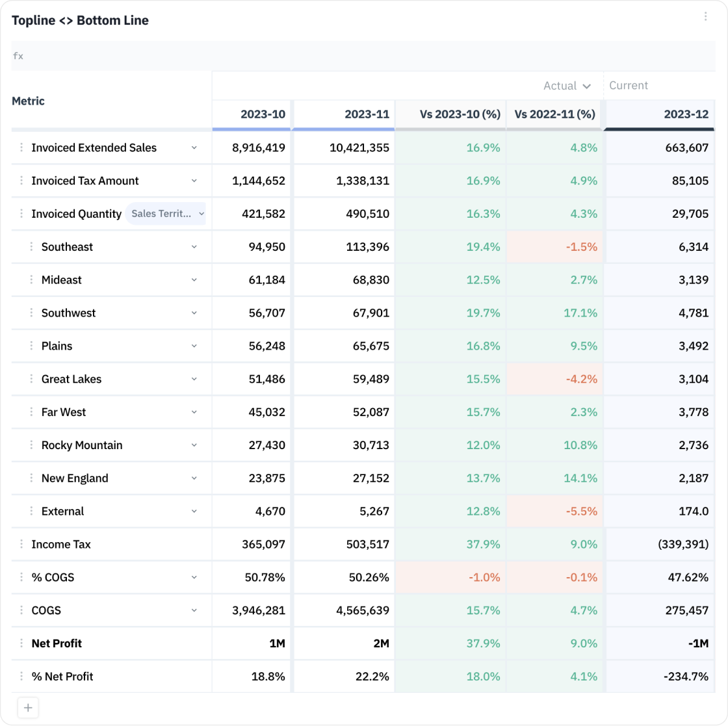The image size is (728, 726).
Task: Click the New England 14.1% cell
Action: [x=554, y=478]
